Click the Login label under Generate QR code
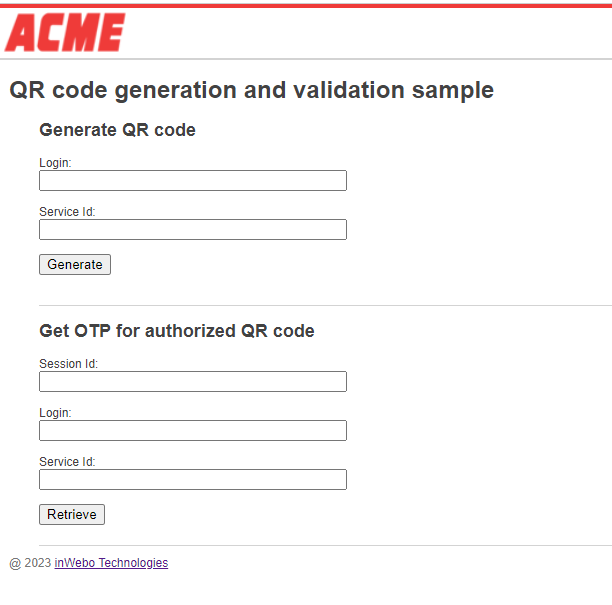The width and height of the screenshot is (612, 605). [x=55, y=163]
